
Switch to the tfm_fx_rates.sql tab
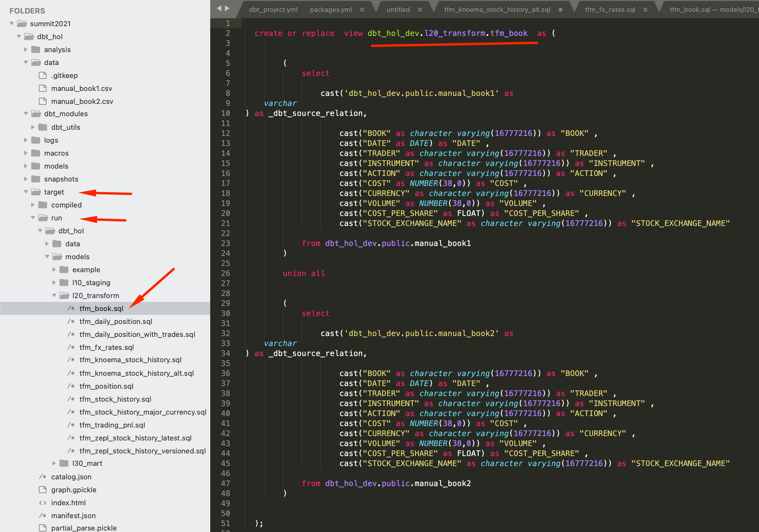pyautogui.click(x=609, y=10)
